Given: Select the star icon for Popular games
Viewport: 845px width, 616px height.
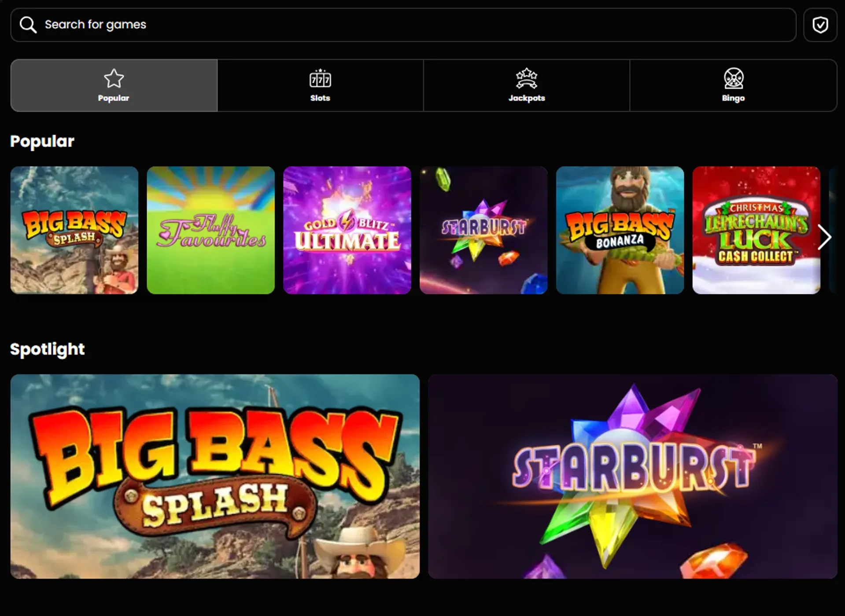Looking at the screenshot, I should coord(114,78).
